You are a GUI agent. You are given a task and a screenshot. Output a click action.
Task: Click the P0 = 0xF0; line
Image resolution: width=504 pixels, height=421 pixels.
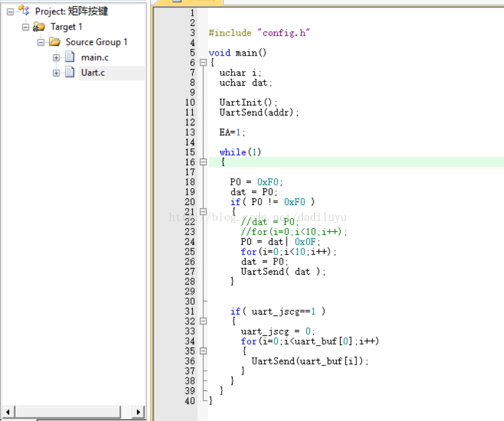point(256,182)
